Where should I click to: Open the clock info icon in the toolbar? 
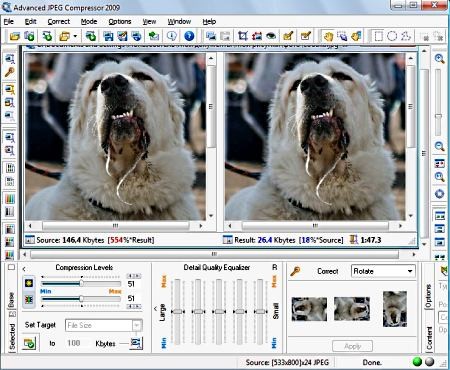pyautogui.click(x=172, y=36)
